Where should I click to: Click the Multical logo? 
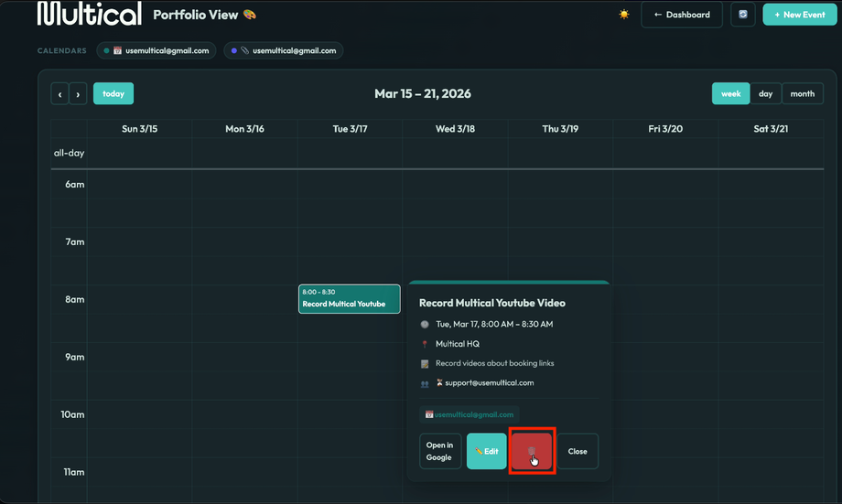[x=89, y=13]
